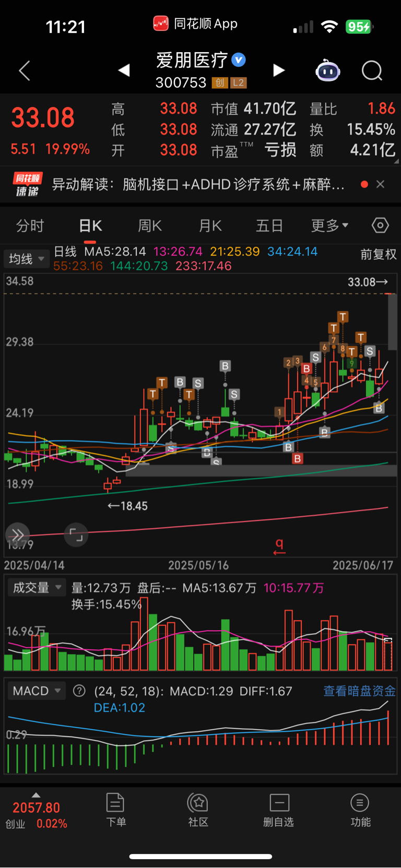Tap the MACD parameters (24, 52, 18)
This screenshot has width=401, height=868.
(129, 691)
